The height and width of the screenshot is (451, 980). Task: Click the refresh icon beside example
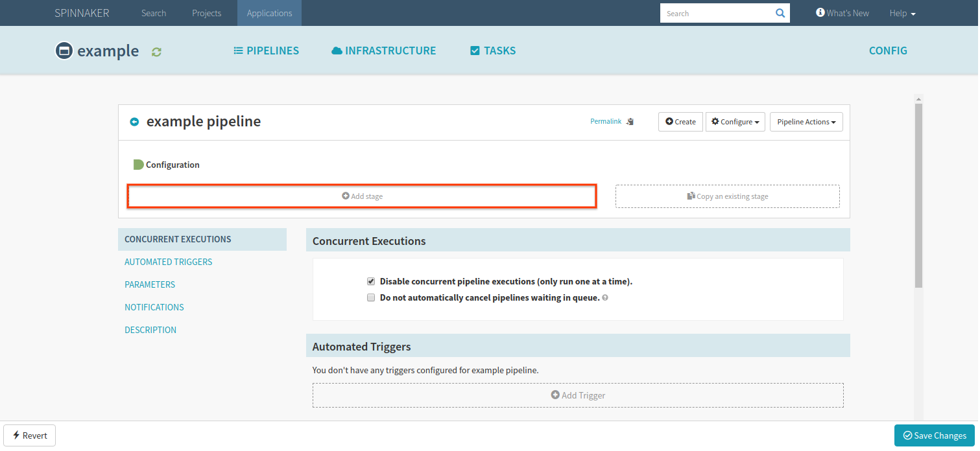click(x=156, y=52)
